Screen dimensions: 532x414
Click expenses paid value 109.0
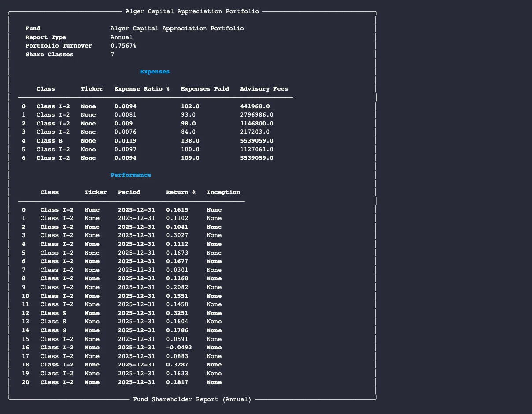(x=190, y=158)
